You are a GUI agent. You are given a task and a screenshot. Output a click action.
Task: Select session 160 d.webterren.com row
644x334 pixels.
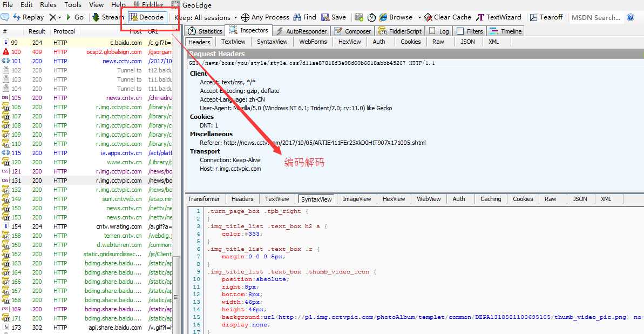pos(86,245)
